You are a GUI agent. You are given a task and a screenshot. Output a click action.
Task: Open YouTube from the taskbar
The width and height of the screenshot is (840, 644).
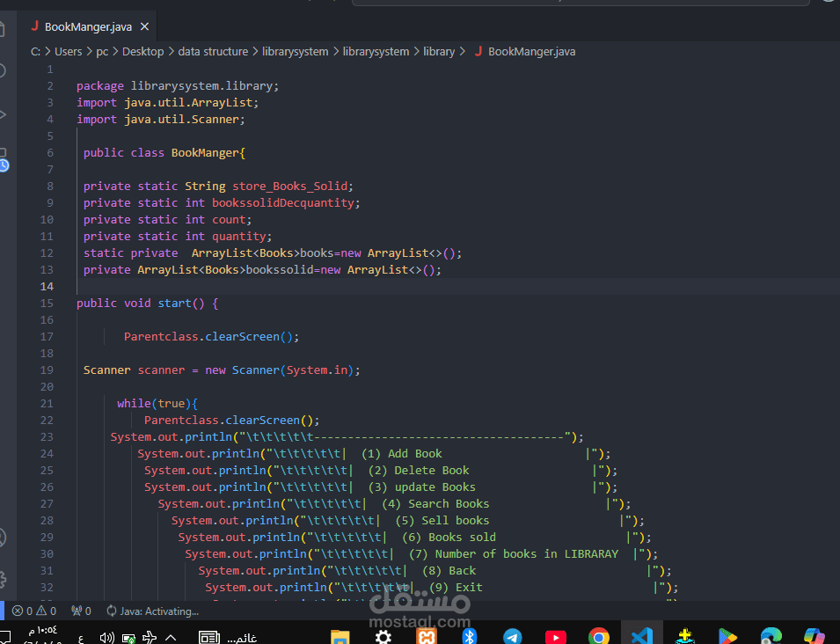[556, 637]
